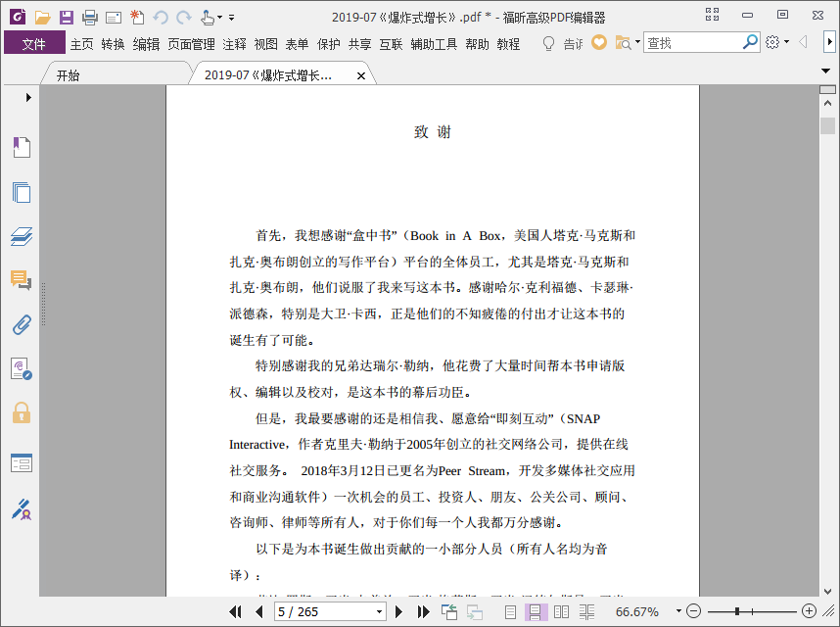Open the tab list dropdown arrow
This screenshot has height=627, width=840.
click(x=825, y=71)
